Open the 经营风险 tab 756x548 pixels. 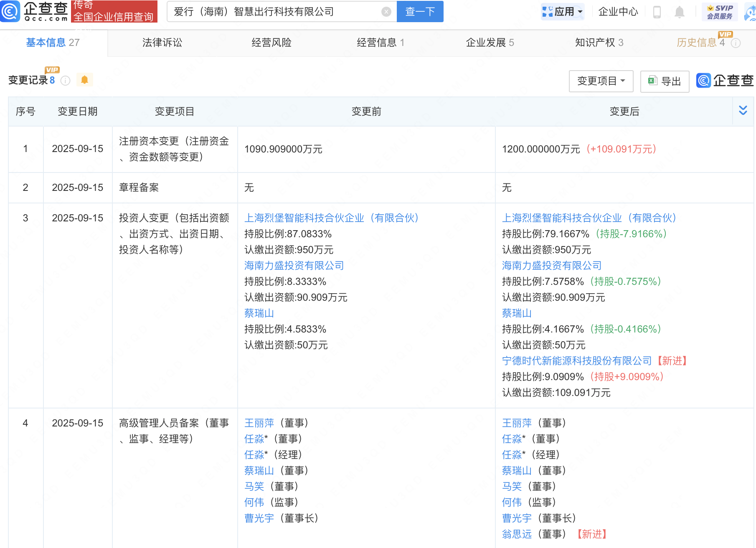[x=271, y=43]
